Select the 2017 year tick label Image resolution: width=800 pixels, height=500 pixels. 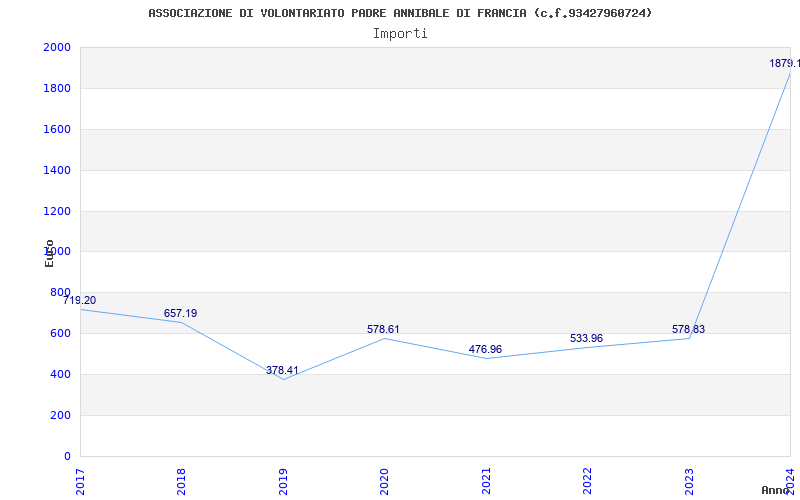click(80, 480)
